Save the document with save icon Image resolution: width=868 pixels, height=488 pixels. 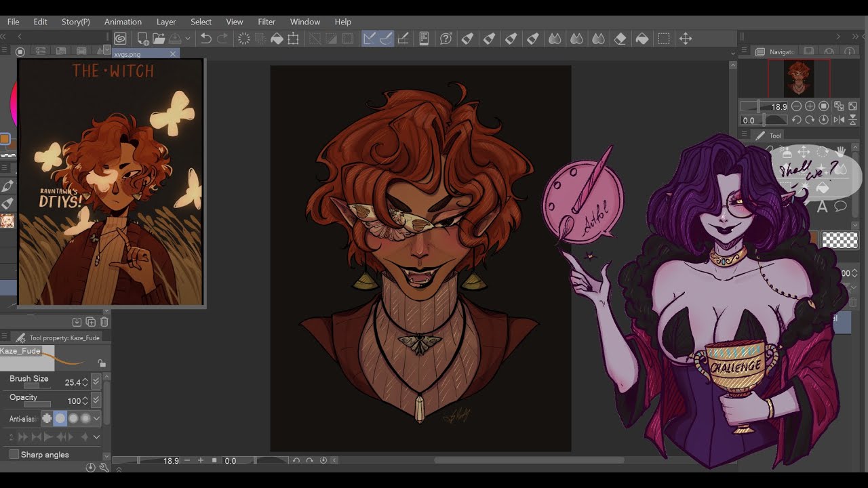pos(176,39)
